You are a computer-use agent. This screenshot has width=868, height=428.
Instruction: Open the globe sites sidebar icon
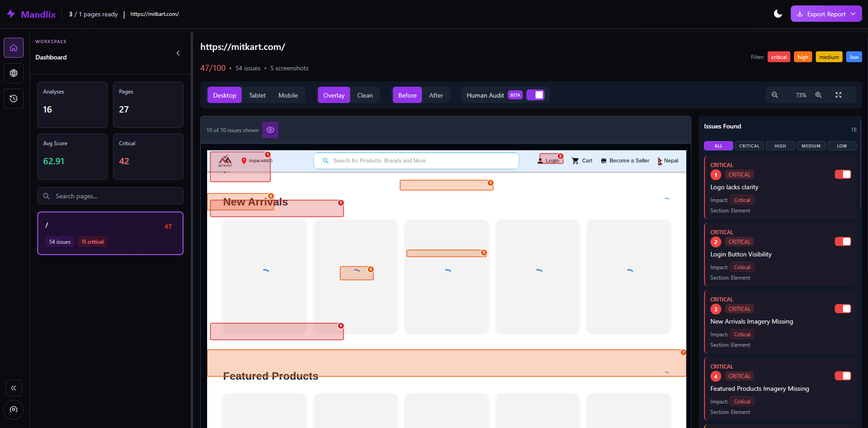(14, 73)
